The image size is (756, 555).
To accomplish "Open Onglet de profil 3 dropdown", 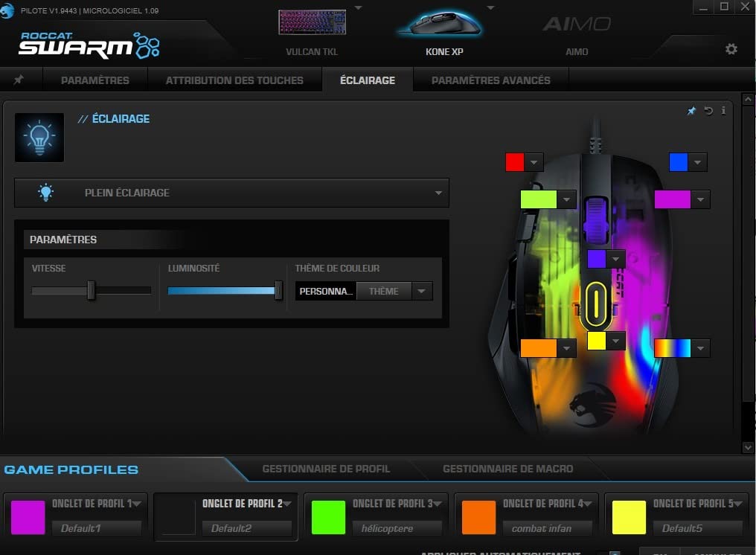I will click(x=438, y=504).
